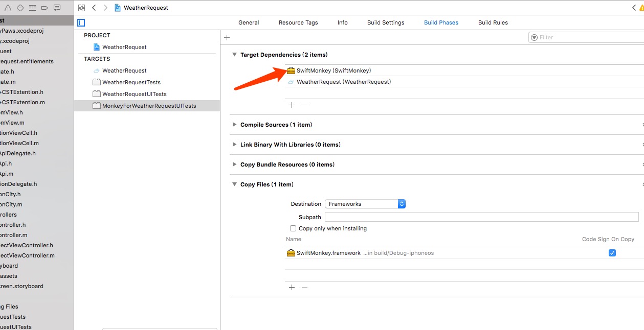Jump to the previous issue with the top-right chevron
Screen dimensions: 644x330
point(634,8)
